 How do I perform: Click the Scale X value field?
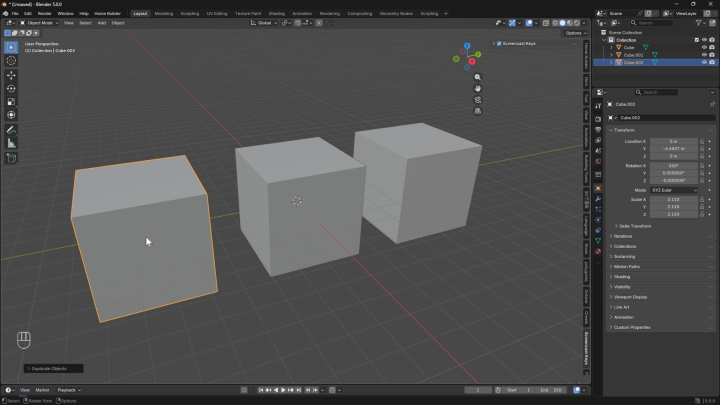click(674, 200)
